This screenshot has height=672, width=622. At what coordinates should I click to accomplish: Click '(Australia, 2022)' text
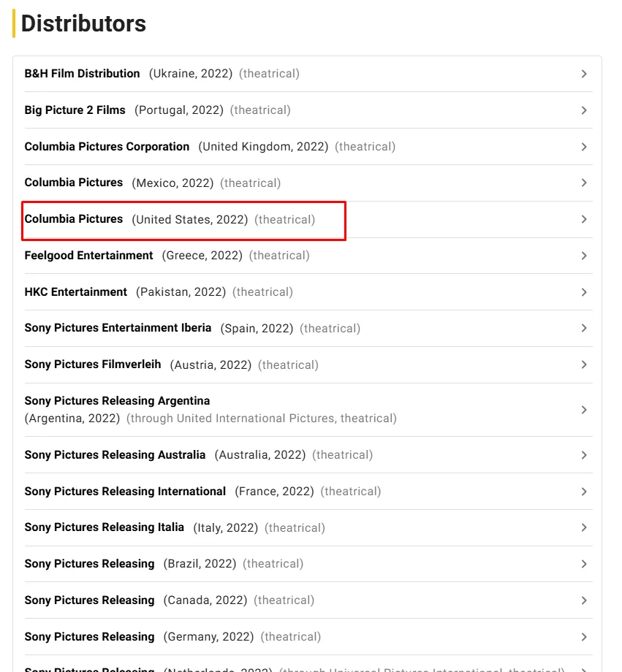pos(260,455)
